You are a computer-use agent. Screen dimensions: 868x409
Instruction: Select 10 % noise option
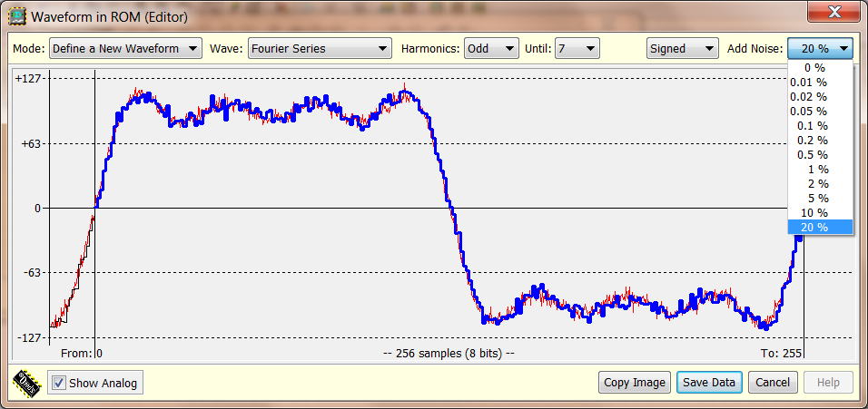[x=821, y=213]
